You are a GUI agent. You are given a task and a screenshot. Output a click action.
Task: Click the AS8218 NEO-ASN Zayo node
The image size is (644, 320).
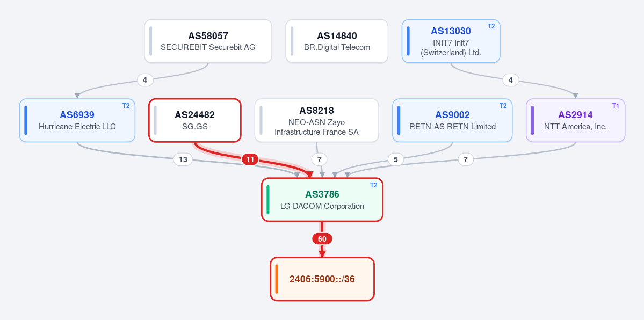click(x=316, y=120)
